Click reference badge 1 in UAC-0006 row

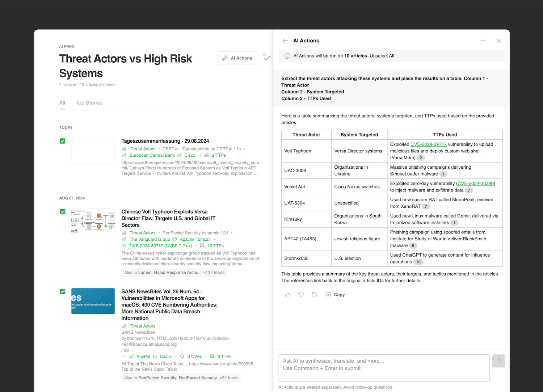click(443, 174)
